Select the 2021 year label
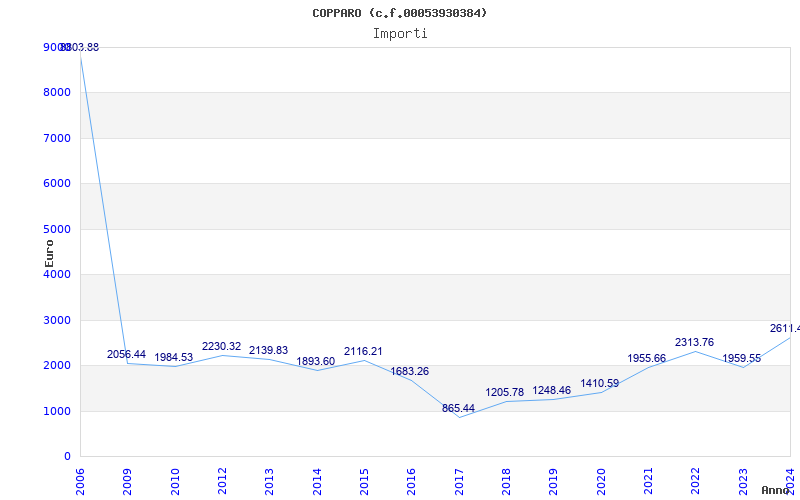This screenshot has height=500, width=800. coord(648,482)
